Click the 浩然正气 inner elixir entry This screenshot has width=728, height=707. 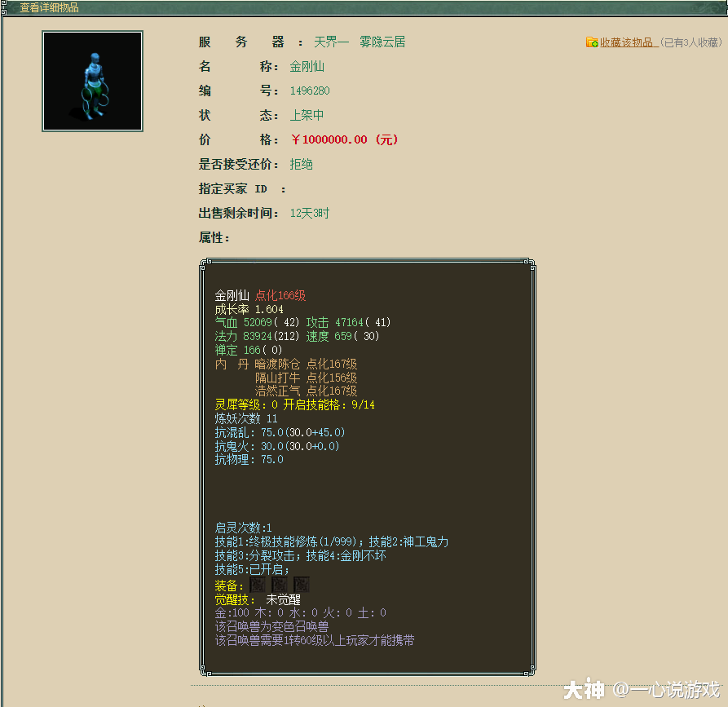click(278, 391)
